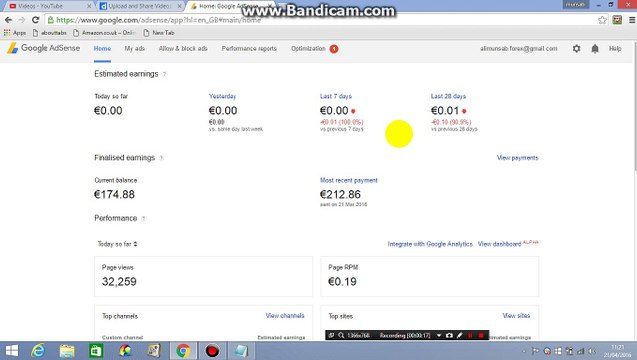Click the taskbar clock and date

pyautogui.click(x=618, y=351)
